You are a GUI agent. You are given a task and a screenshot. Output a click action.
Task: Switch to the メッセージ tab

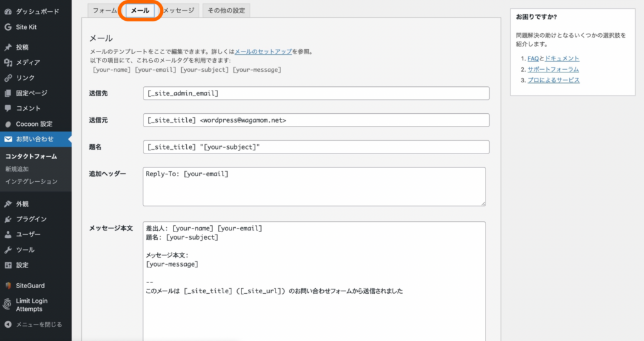click(179, 11)
